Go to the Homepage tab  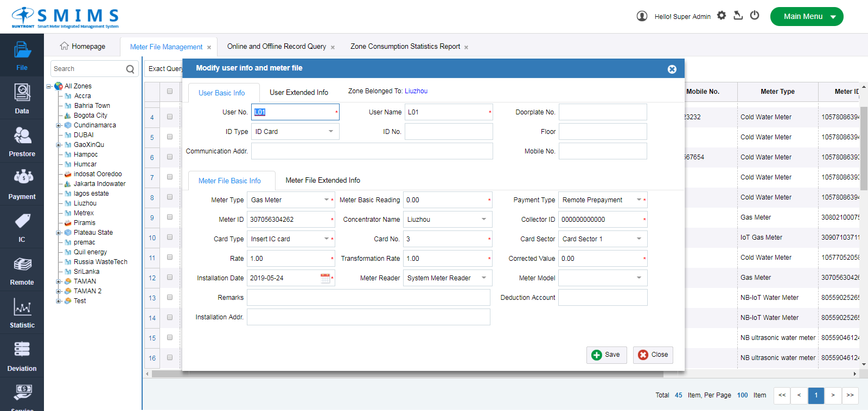coord(82,47)
